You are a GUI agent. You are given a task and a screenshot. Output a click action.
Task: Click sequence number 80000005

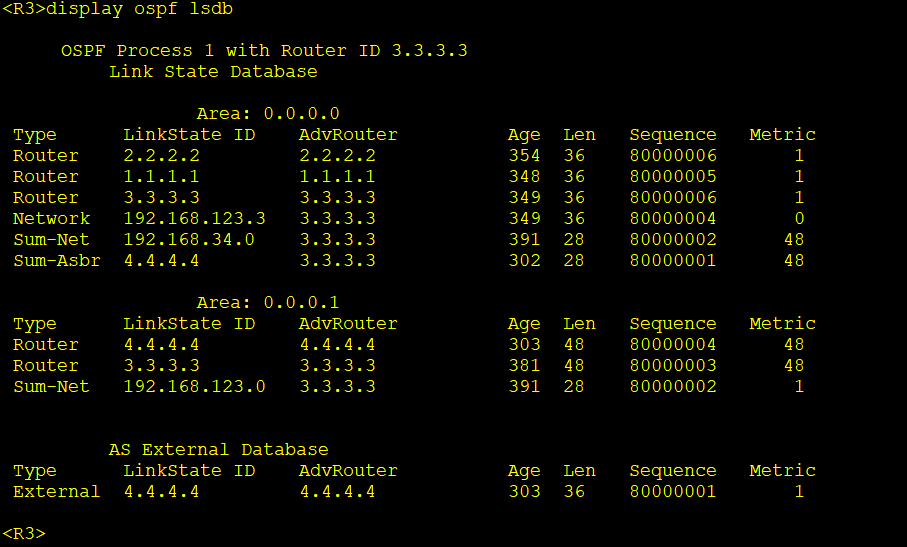pyautogui.click(x=673, y=177)
